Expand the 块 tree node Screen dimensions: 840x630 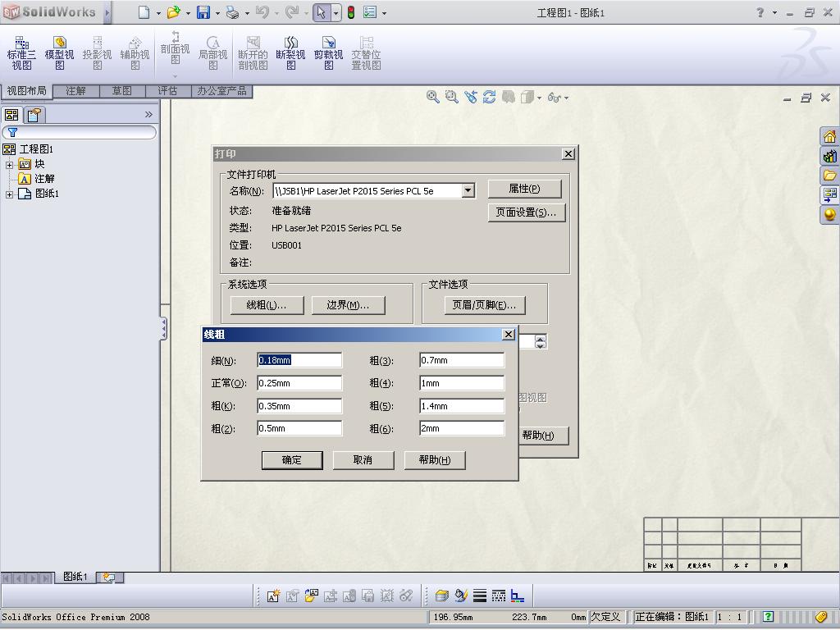click(x=9, y=164)
